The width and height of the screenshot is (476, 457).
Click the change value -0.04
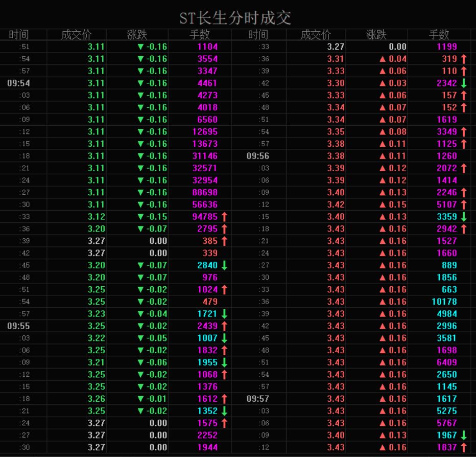pos(157,313)
